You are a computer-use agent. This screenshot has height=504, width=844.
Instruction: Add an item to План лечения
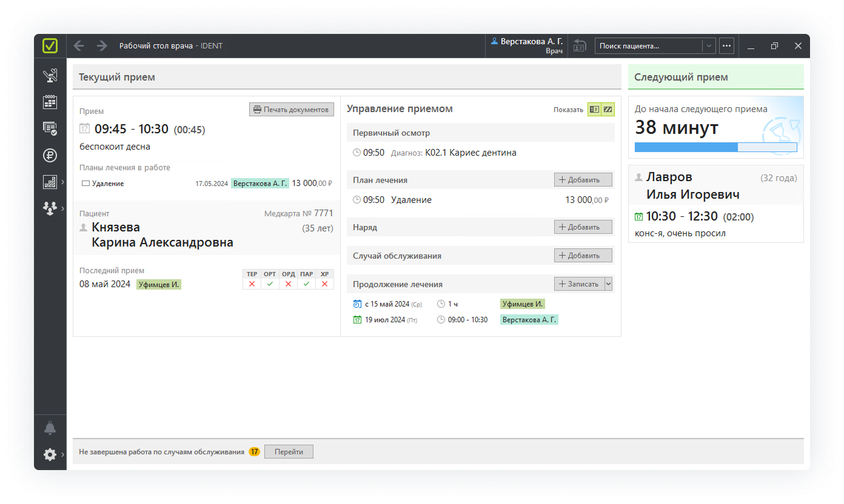click(x=583, y=180)
